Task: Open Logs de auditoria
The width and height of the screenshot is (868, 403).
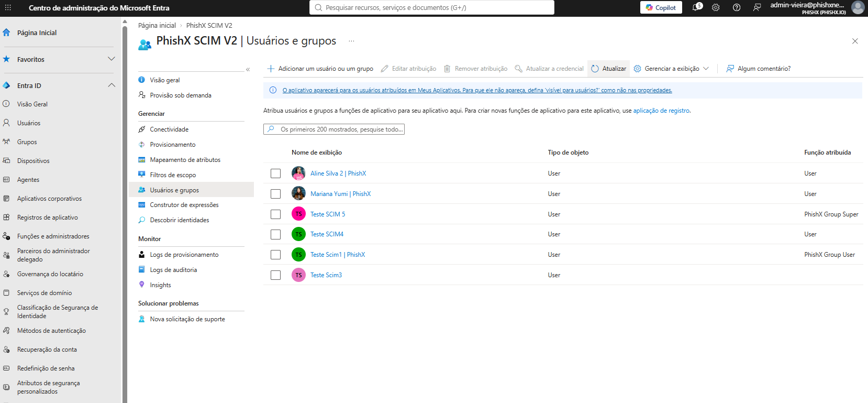Action: click(173, 269)
